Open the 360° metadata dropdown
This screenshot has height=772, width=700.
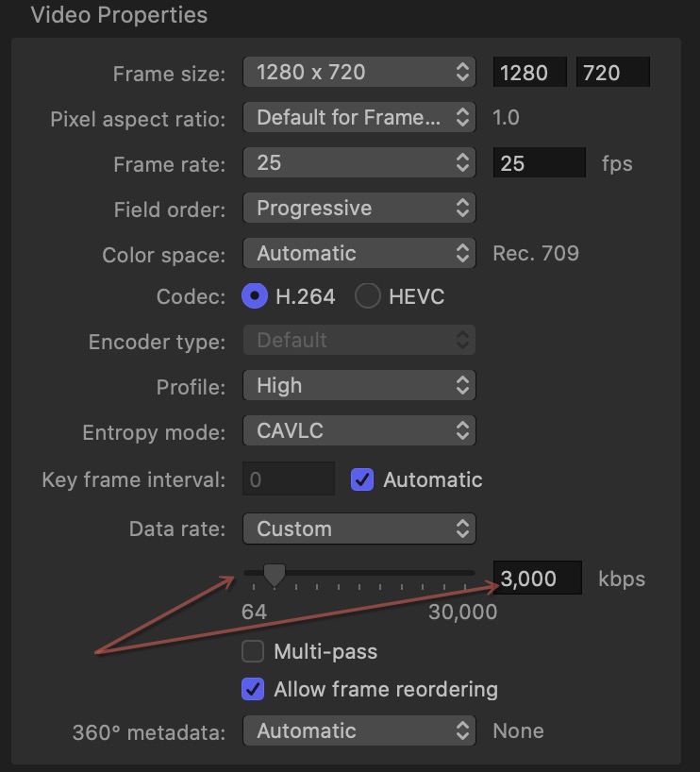click(358, 730)
